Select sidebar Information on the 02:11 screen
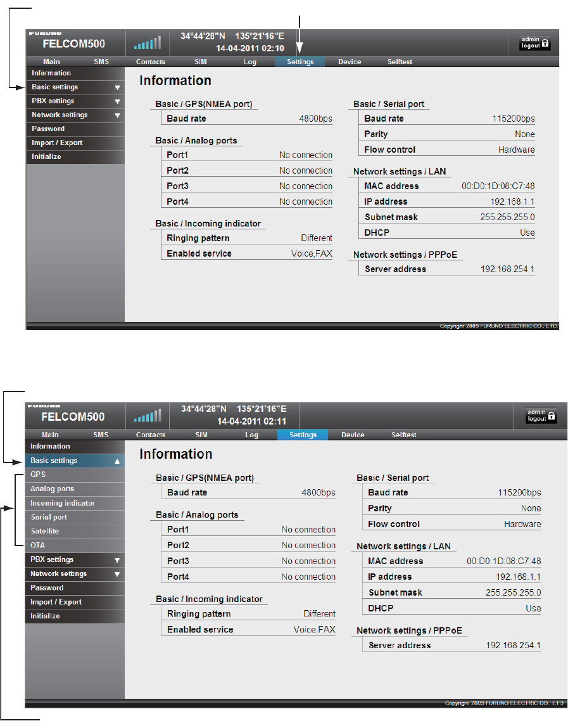Image resolution: width=568 pixels, height=728 pixels. (75, 447)
